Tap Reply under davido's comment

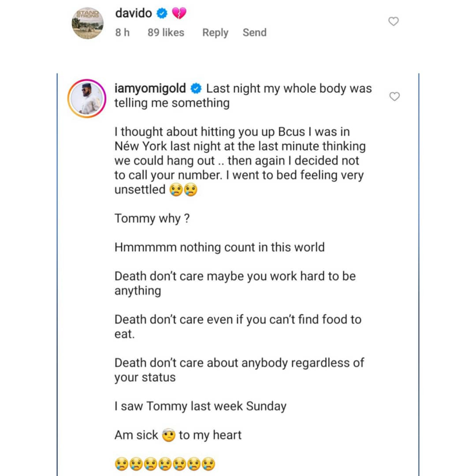tap(215, 33)
